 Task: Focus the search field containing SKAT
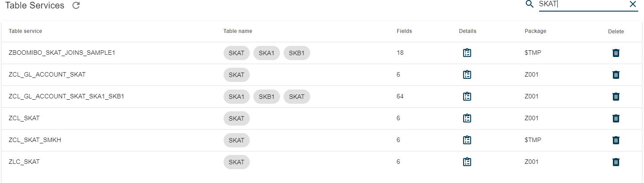581,4
